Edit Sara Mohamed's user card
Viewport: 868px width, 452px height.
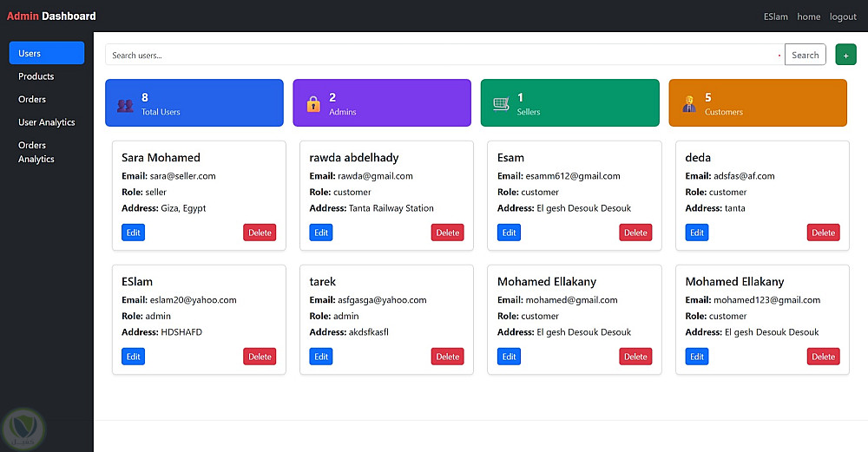point(133,233)
